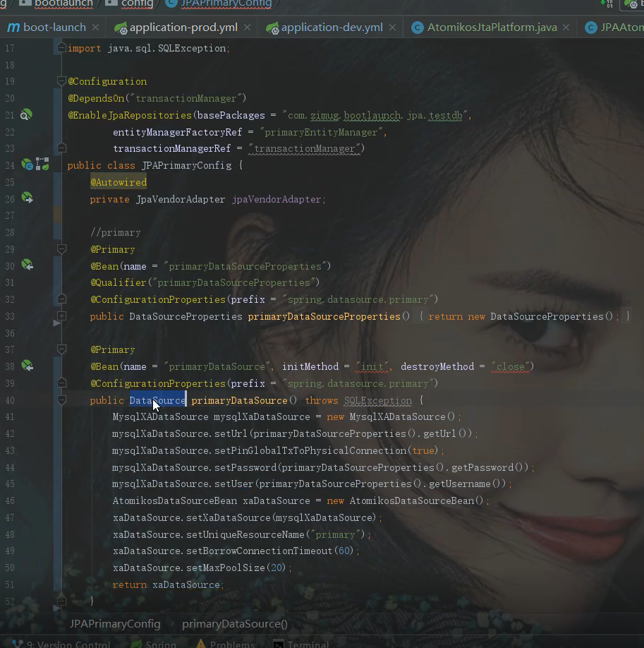Collapse the imports fold on line 17

[x=61, y=48]
